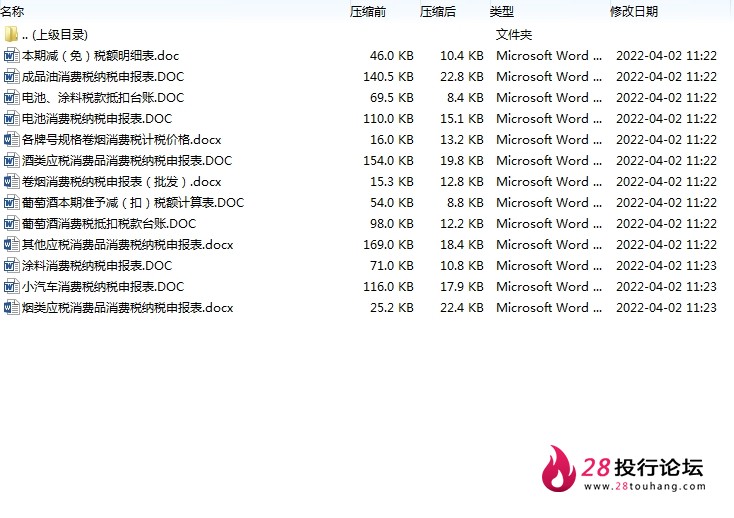Image resolution: width=734 pixels, height=518 pixels.
Task: Click the Word icon of 电池、涂料税款抵扣台账.DOC
Action: coord(11,98)
